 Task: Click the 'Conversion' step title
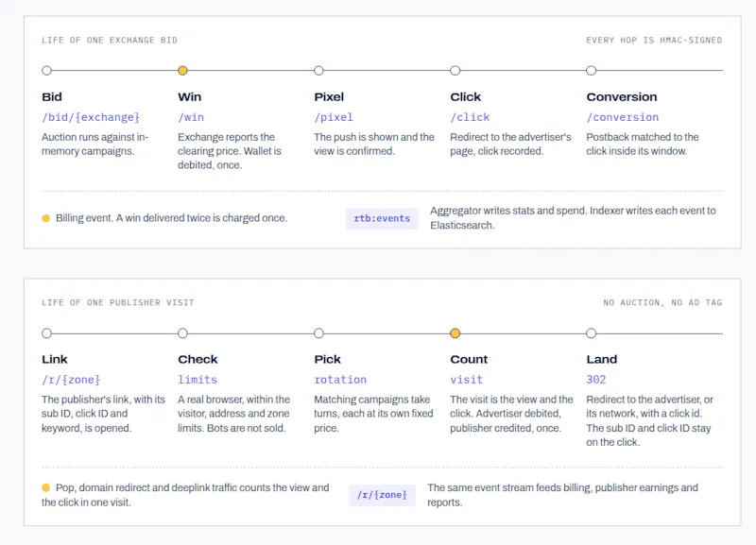pos(622,97)
